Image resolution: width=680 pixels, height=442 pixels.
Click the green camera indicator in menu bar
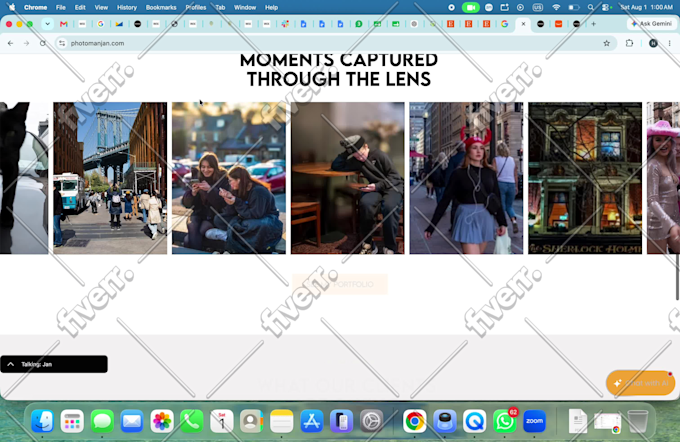point(471,7)
